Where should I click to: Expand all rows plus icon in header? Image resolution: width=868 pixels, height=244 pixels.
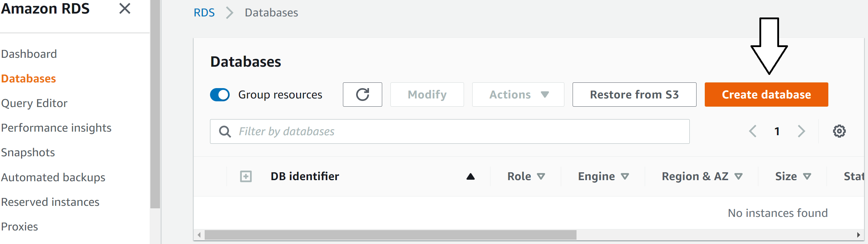(x=246, y=176)
